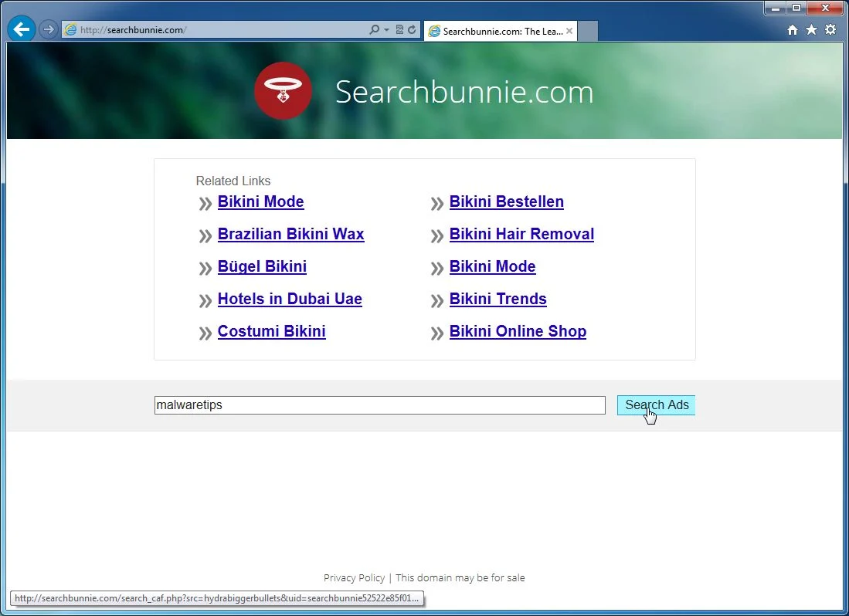
Task: Click the browser Back arrow button
Action: [x=22, y=29]
